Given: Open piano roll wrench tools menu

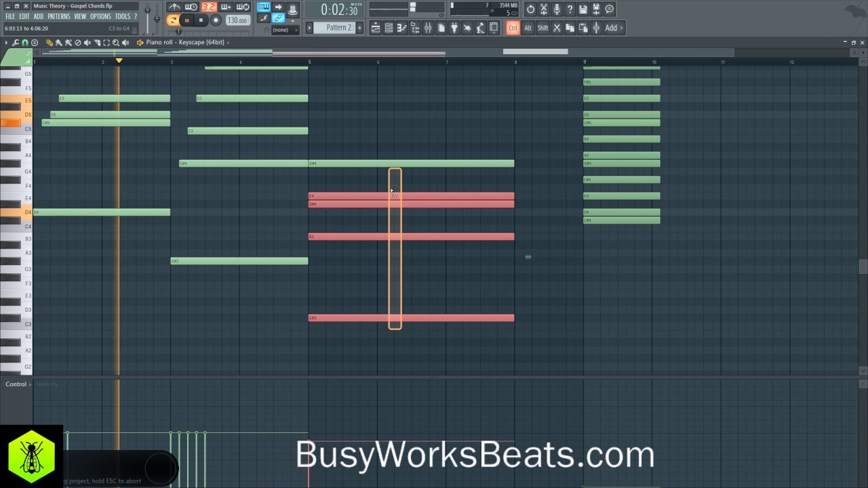Looking at the screenshot, I should (16, 43).
